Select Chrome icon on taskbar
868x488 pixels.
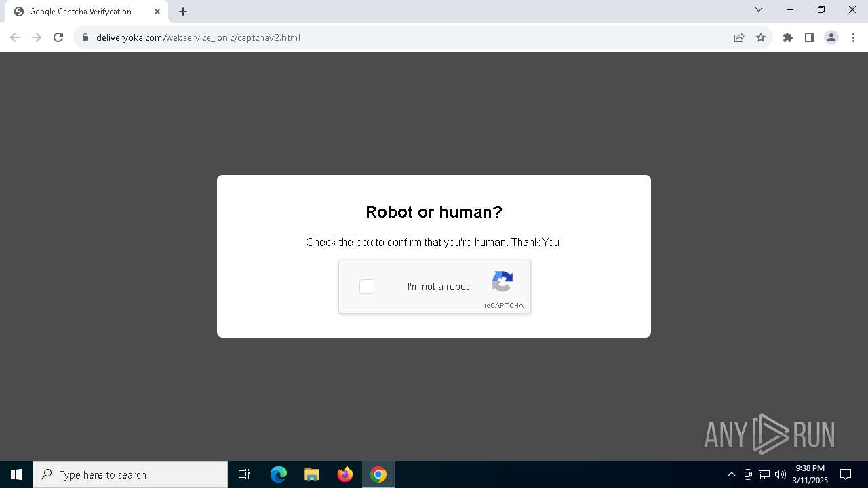pyautogui.click(x=378, y=474)
